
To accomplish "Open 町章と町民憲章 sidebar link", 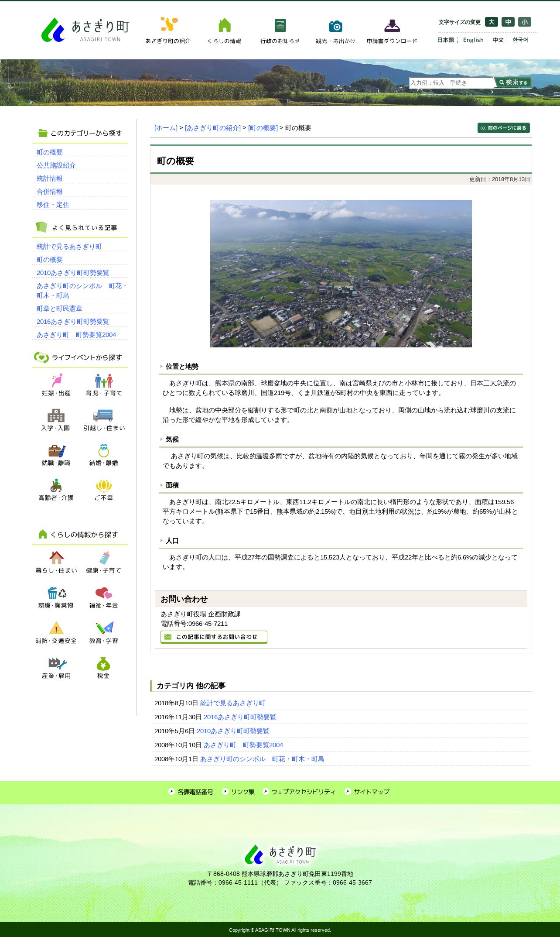I will coord(59,309).
